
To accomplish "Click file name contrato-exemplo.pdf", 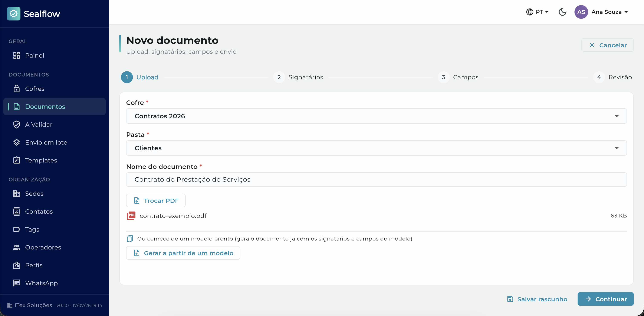I will [x=173, y=216].
